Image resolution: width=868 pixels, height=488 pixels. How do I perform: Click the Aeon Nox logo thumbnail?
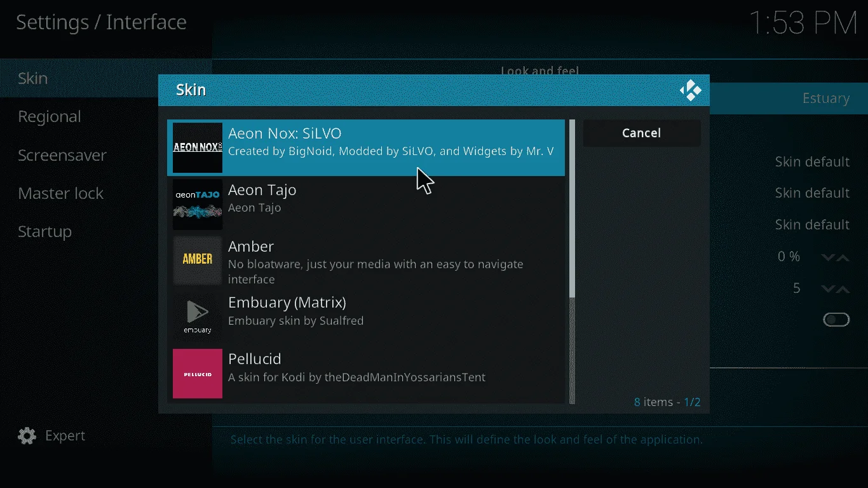pyautogui.click(x=198, y=147)
